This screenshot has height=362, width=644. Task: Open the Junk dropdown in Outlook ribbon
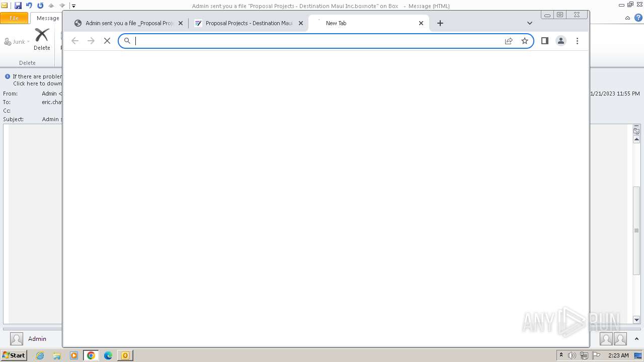tap(17, 42)
